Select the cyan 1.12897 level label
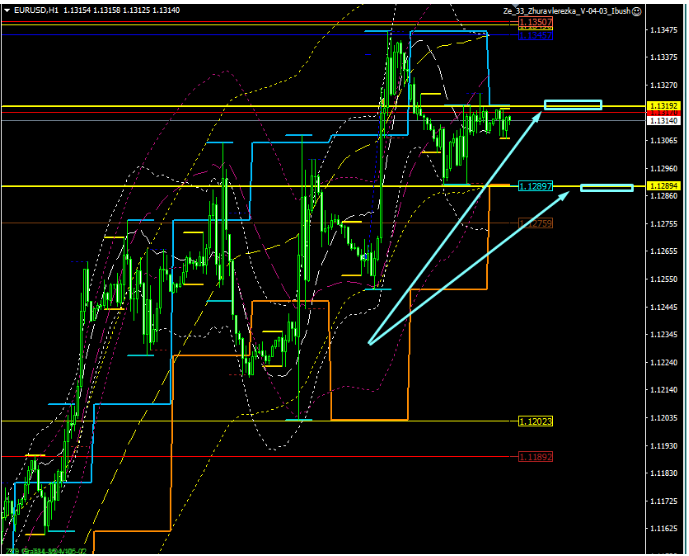Screen dimensions: 689x556 tap(535, 186)
